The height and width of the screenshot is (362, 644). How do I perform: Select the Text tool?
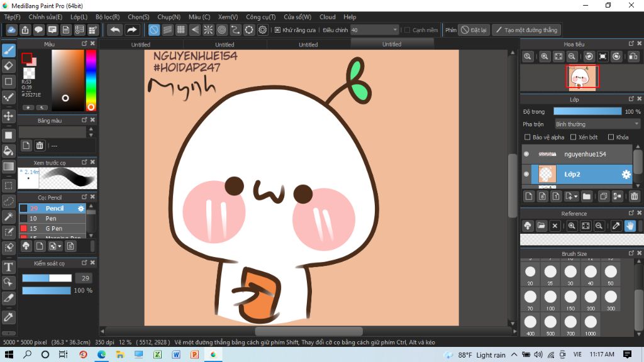coord(9,267)
